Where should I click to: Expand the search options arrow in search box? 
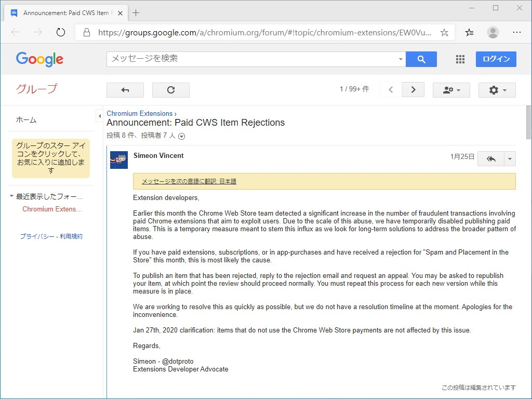[x=400, y=59]
